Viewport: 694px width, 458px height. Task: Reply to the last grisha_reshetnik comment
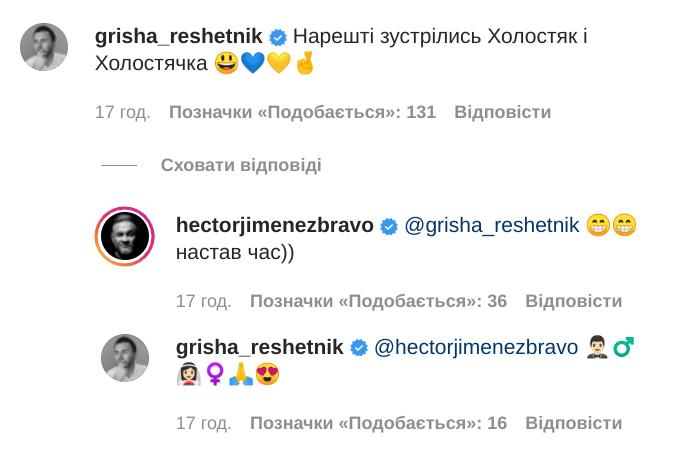point(573,423)
